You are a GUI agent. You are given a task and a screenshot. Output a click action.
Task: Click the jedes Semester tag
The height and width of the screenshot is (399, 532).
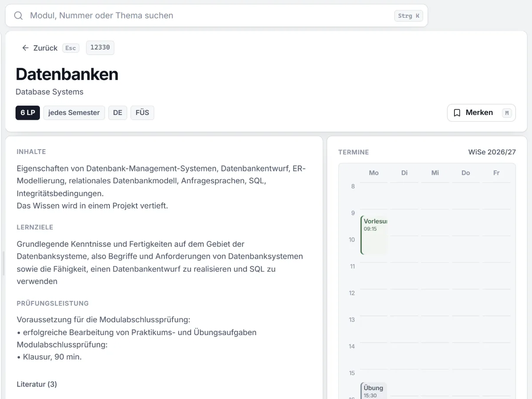point(74,113)
